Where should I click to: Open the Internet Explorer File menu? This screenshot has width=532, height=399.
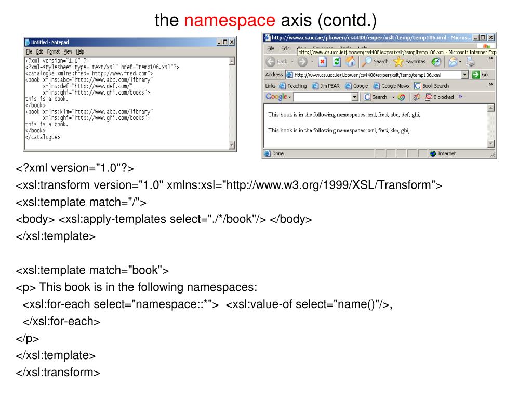(x=270, y=48)
